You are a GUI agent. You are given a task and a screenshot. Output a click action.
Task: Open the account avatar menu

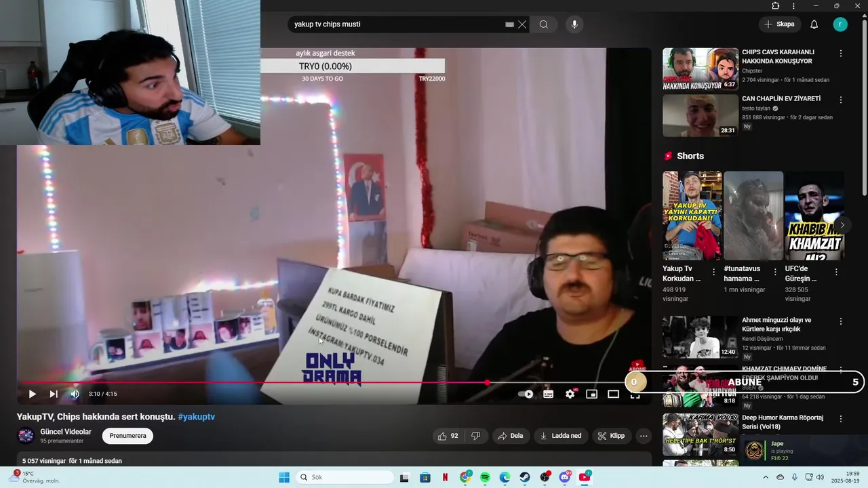coord(840,24)
